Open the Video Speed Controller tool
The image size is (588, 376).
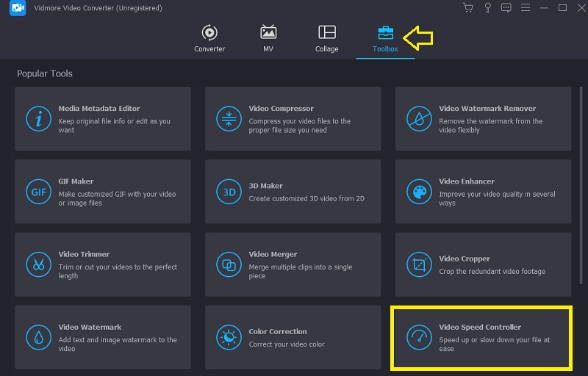(482, 337)
